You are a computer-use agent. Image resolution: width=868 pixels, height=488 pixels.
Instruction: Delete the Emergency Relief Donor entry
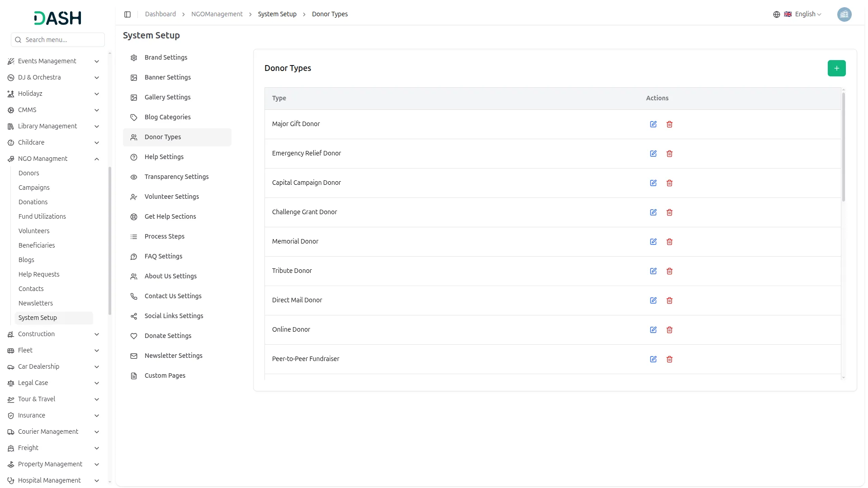[x=670, y=154]
